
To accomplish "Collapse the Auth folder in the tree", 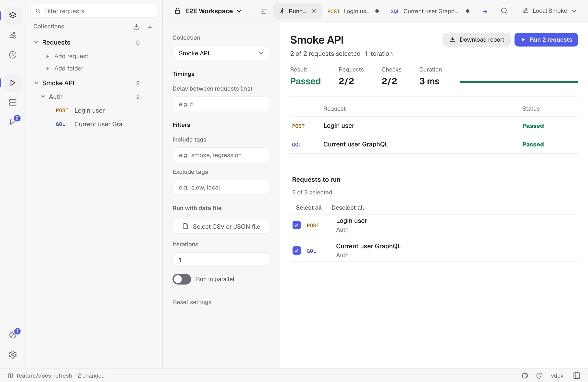I will [x=43, y=97].
